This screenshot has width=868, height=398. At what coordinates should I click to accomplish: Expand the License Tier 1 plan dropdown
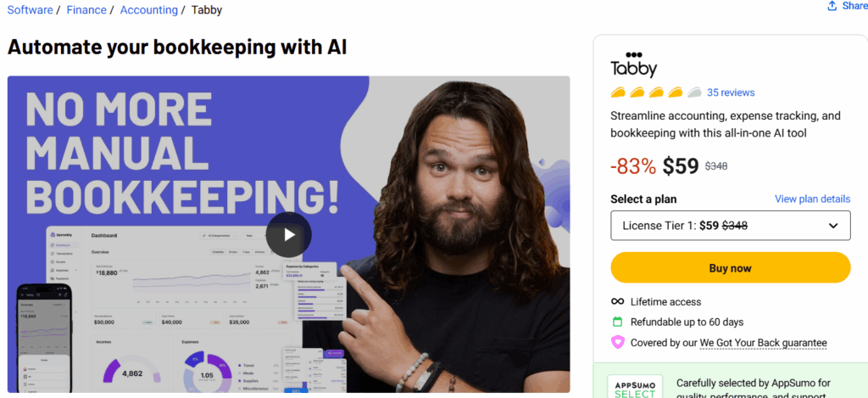click(x=730, y=226)
